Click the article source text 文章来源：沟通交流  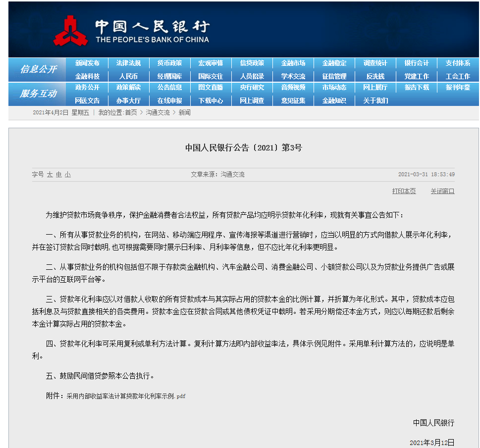[x=217, y=174]
